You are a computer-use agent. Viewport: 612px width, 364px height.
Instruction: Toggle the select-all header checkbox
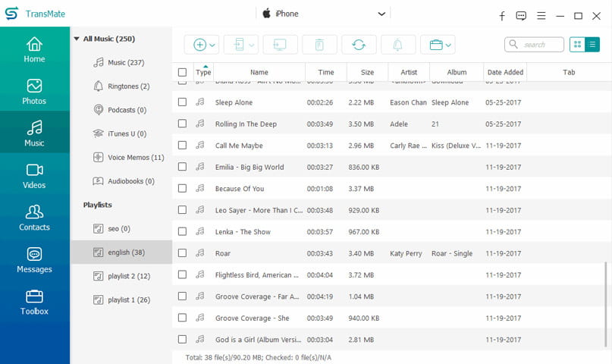pyautogui.click(x=182, y=72)
